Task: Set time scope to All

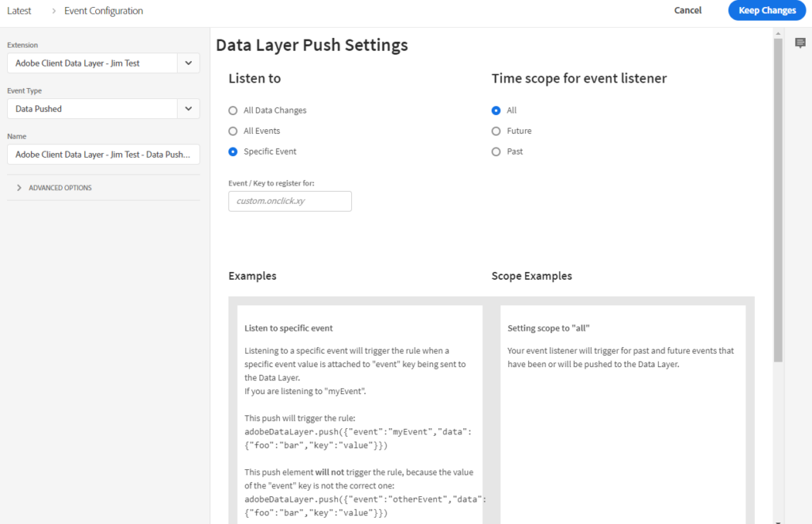Action: pos(496,110)
